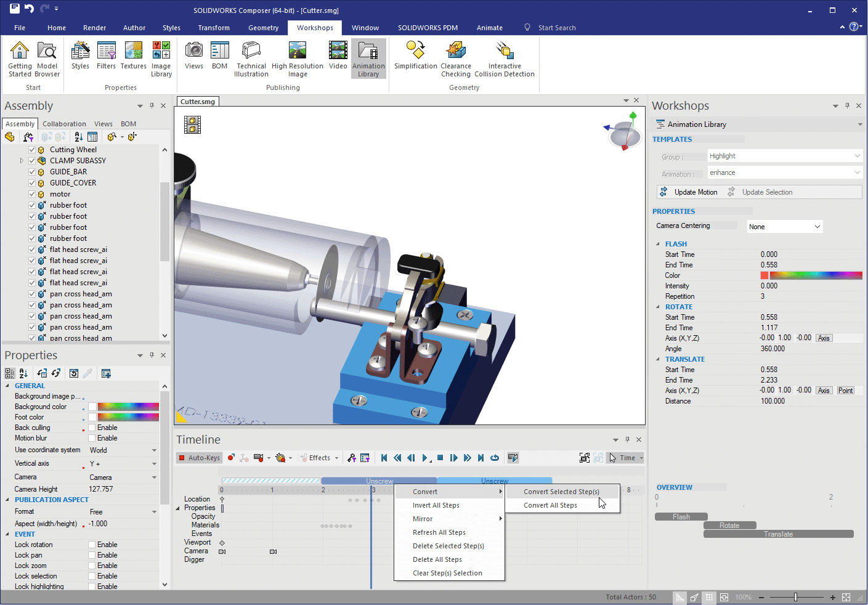Switch to the Collaboration tab
This screenshot has height=605, width=868.
tap(64, 124)
